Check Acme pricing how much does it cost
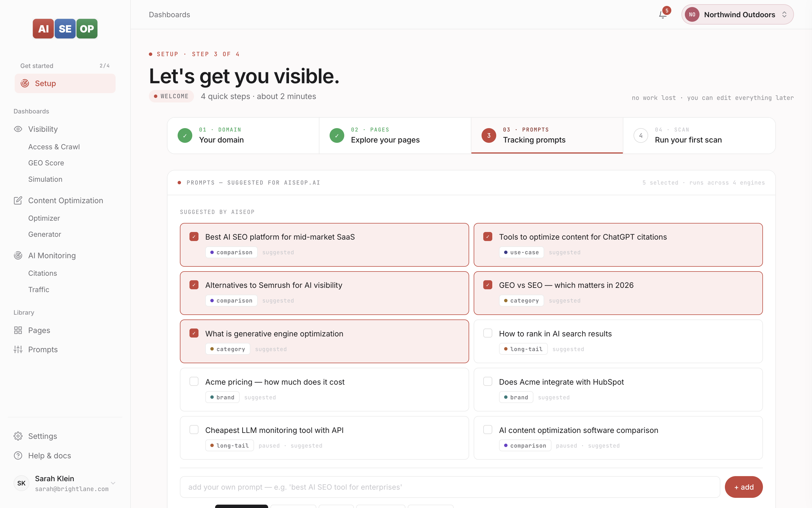 click(x=194, y=382)
